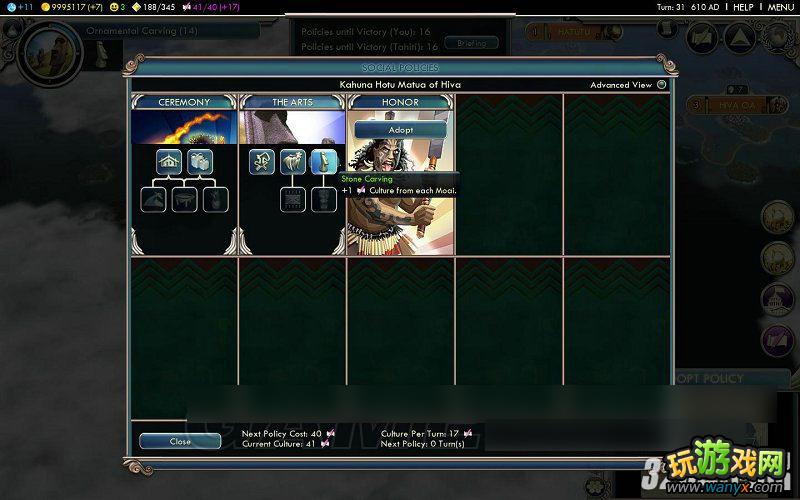The height and width of the screenshot is (500, 800).
Task: Click the domed building notification icon
Action: (777, 299)
